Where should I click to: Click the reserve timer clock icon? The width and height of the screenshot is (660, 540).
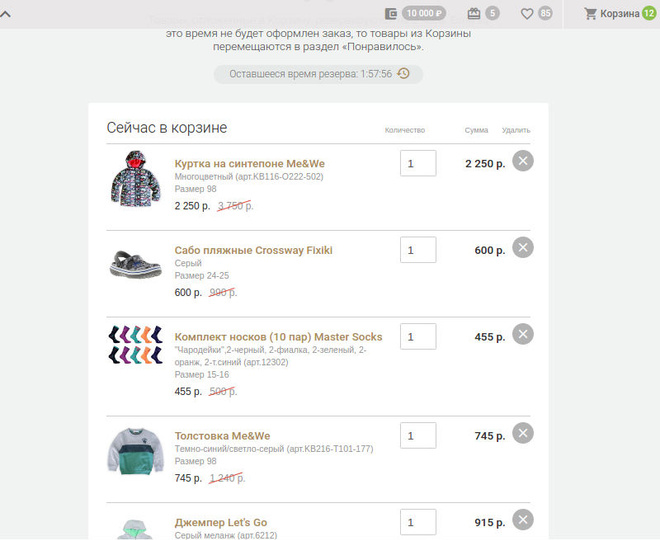tap(403, 74)
